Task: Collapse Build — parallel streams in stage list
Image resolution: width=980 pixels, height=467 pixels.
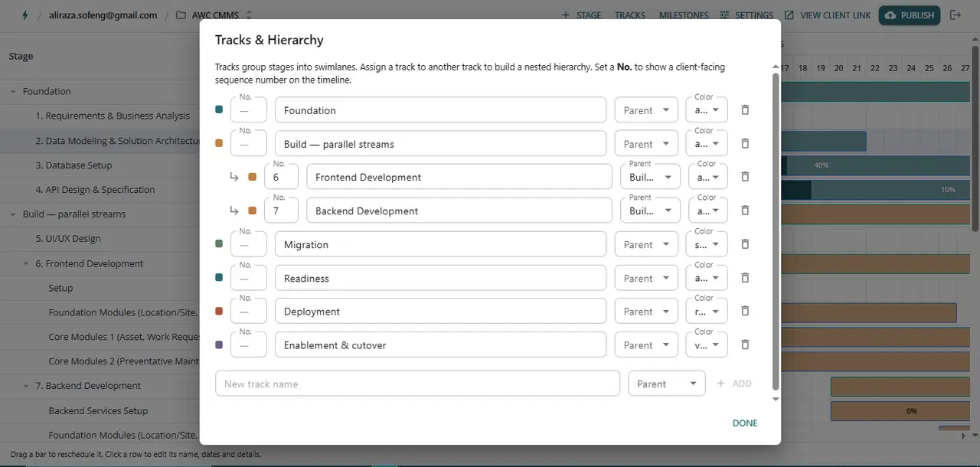Action: coord(13,214)
